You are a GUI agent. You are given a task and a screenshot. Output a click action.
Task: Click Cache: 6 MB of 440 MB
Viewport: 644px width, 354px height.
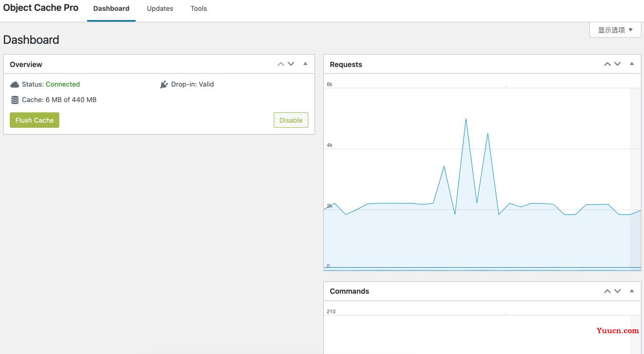(x=59, y=100)
